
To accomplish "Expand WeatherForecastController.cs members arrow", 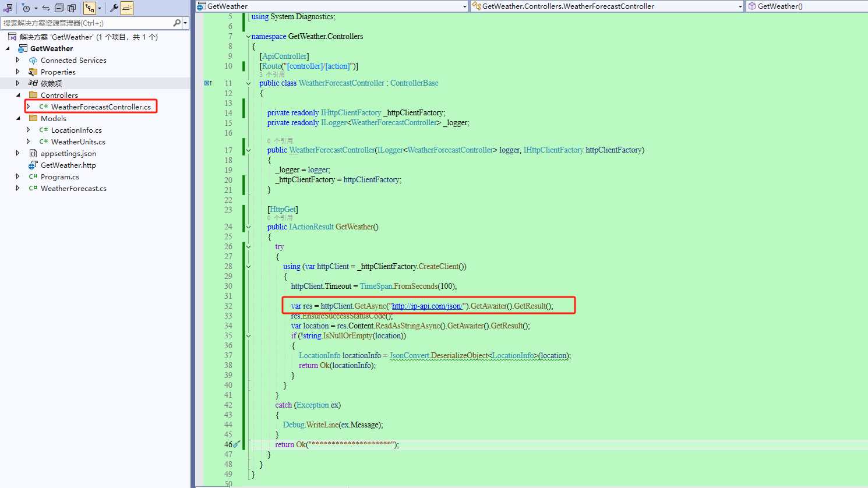I will pos(29,107).
